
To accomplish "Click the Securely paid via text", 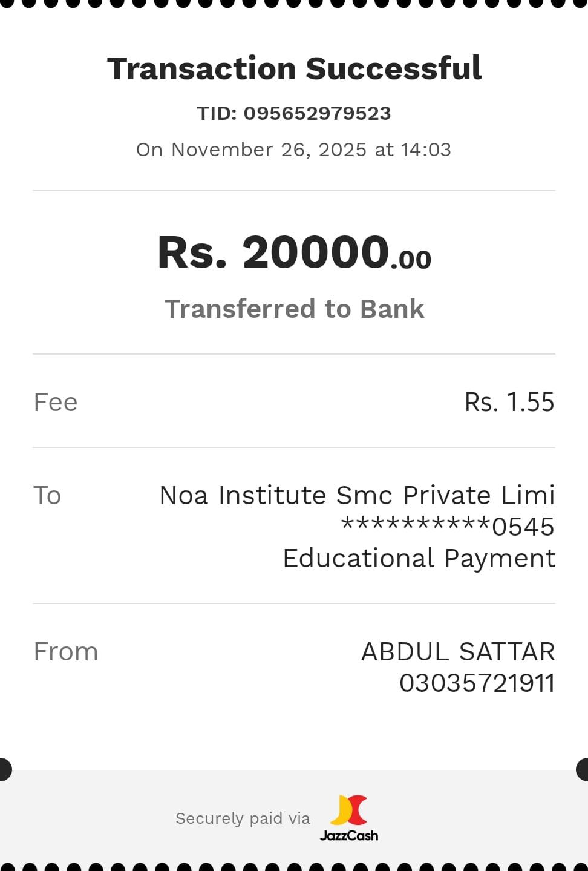I will pyautogui.click(x=243, y=818).
